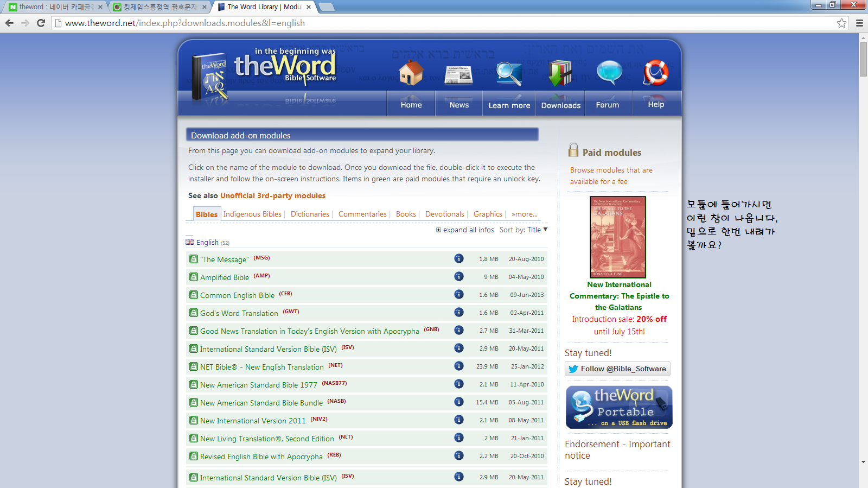The image size is (868, 488).
Task: Switch to Devotionals tab
Action: [445, 214]
